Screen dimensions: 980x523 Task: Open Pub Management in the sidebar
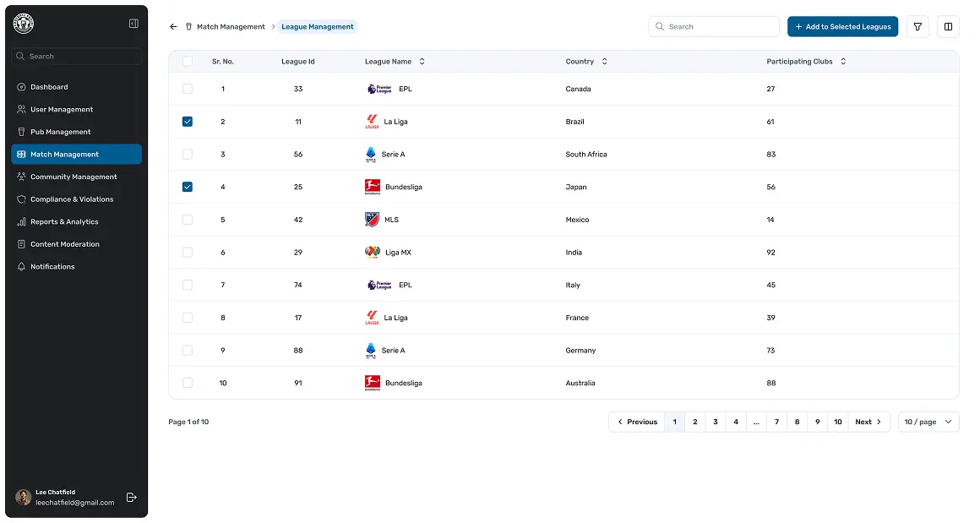60,132
